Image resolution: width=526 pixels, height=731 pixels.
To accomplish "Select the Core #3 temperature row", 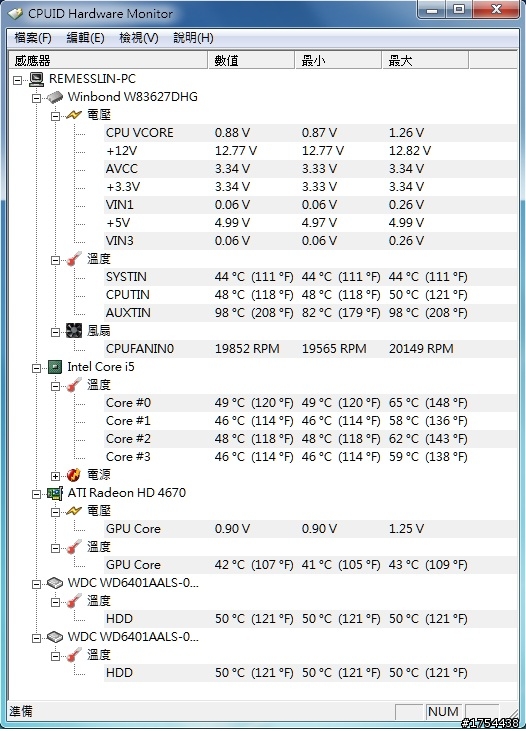I will [x=310, y=457].
